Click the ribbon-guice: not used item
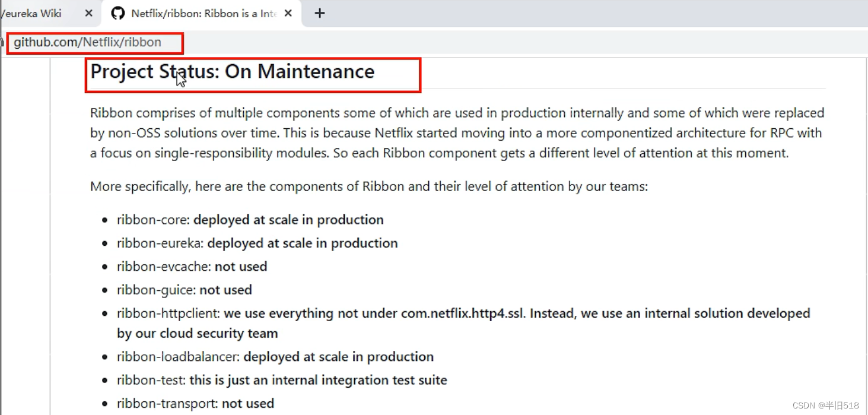 pyautogui.click(x=184, y=290)
